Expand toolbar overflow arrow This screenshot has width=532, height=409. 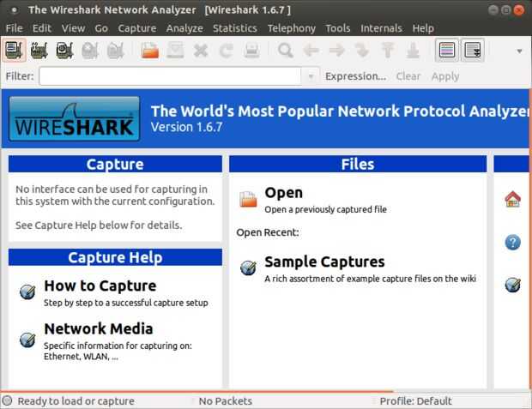519,51
